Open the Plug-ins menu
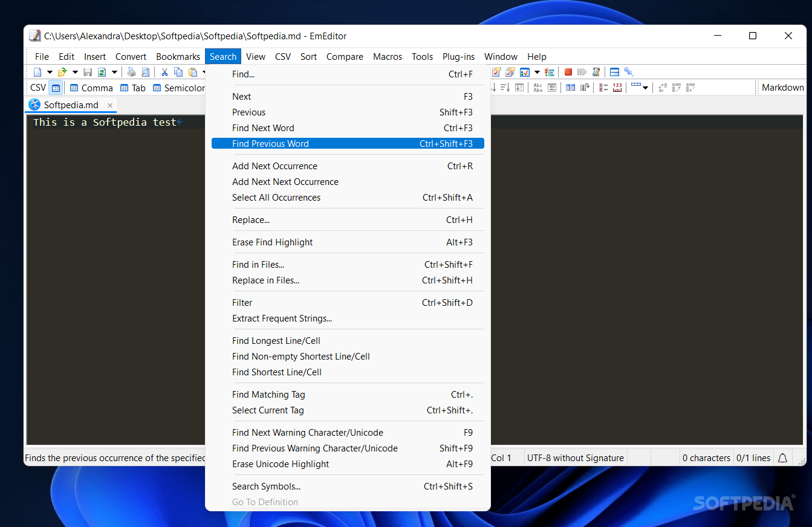Screen dimensions: 812x527 coord(458,57)
